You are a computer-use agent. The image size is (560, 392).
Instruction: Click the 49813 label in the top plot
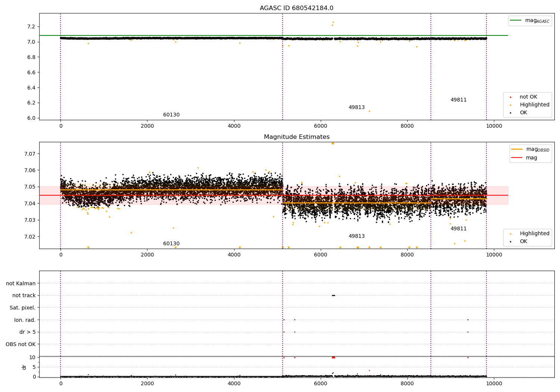pyautogui.click(x=357, y=108)
